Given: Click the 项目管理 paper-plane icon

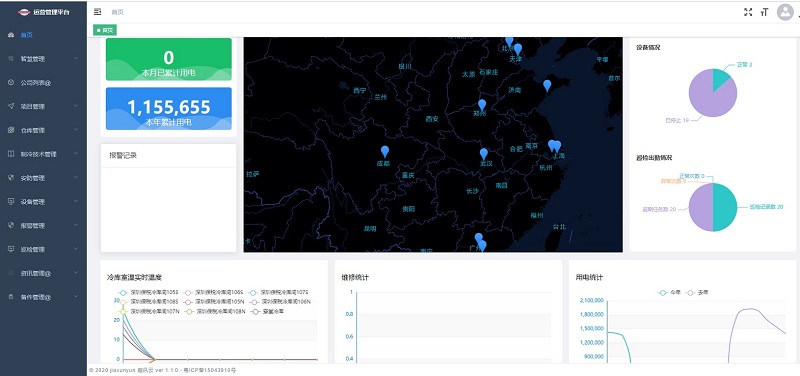Looking at the screenshot, I should [x=11, y=106].
